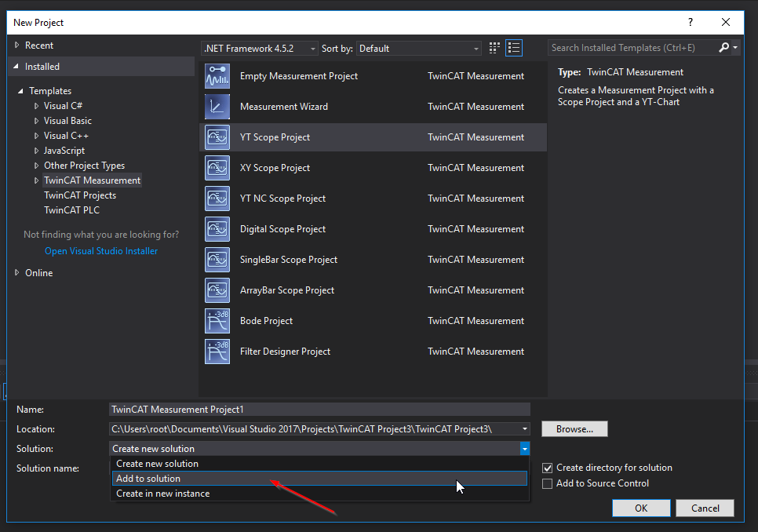Collapse the Installed section
The height and width of the screenshot is (532, 758).
coord(16,66)
